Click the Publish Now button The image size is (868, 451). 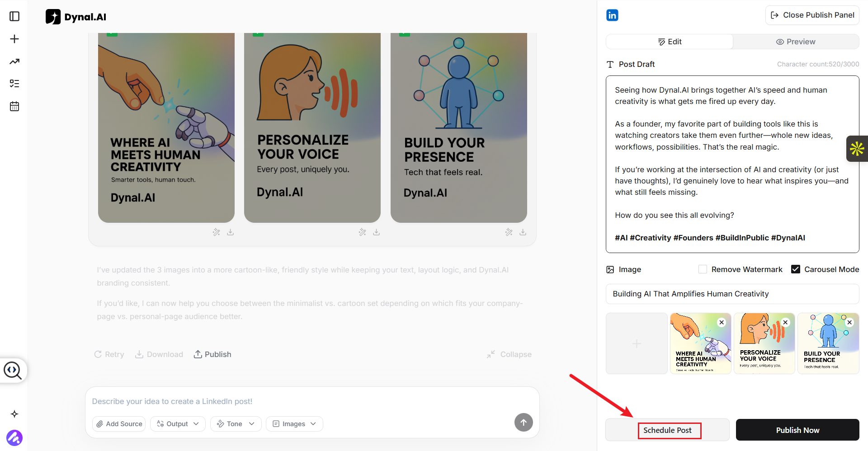pos(797,430)
